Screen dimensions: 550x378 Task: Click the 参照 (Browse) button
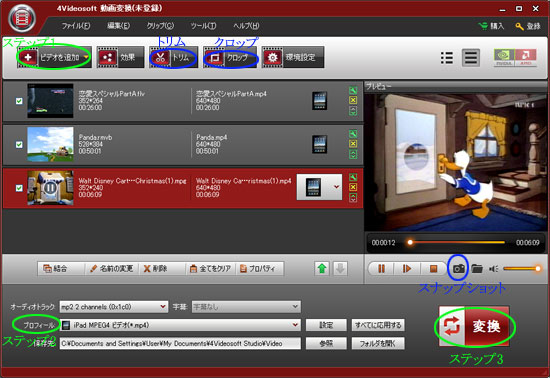click(x=326, y=344)
